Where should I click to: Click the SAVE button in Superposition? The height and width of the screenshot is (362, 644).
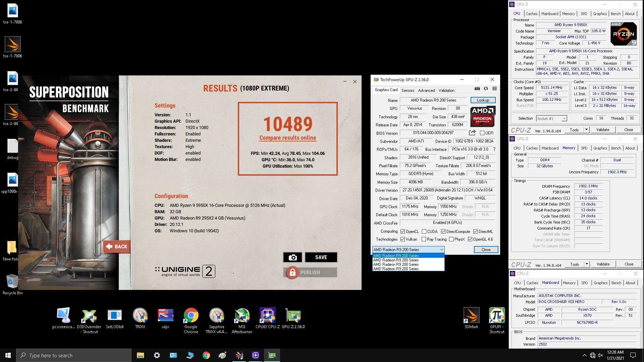[321, 257]
